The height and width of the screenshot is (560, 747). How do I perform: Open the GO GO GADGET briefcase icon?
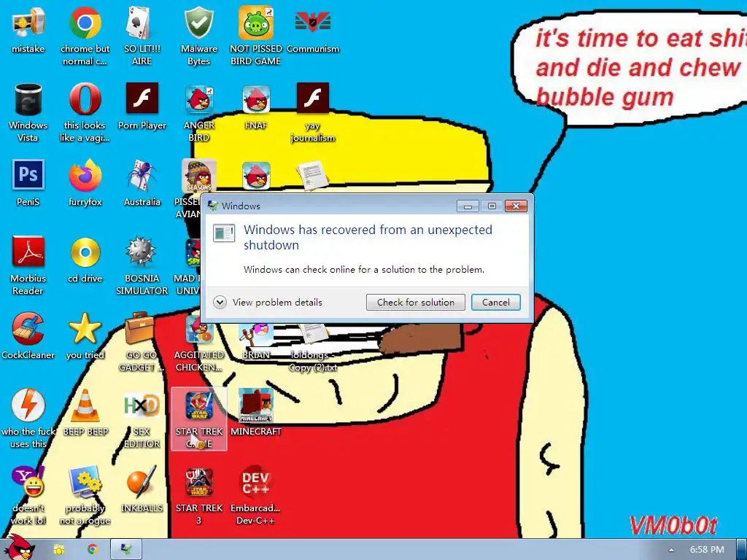pos(142,341)
